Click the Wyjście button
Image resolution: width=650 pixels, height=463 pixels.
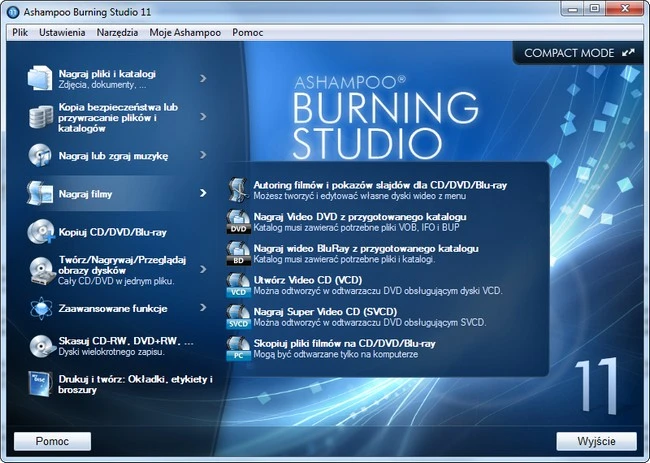coord(596,441)
